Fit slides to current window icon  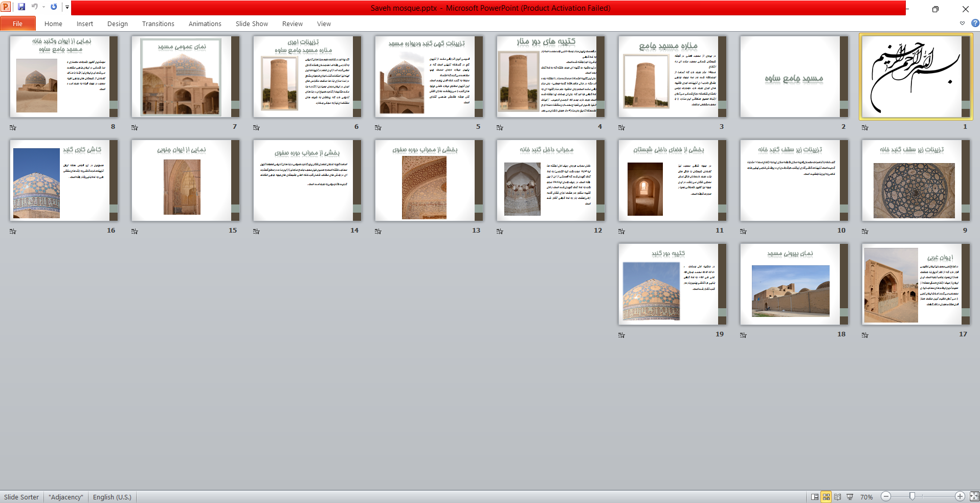tap(974, 496)
